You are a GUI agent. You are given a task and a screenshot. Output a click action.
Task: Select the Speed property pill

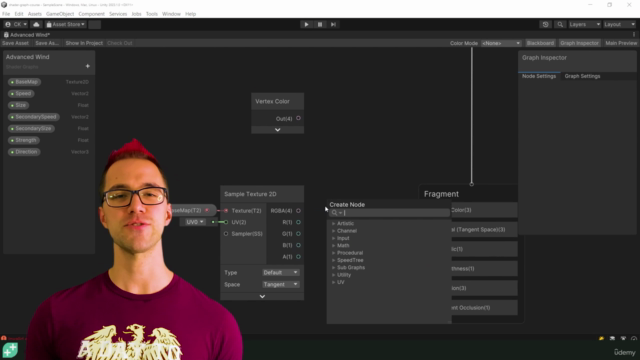(21, 93)
